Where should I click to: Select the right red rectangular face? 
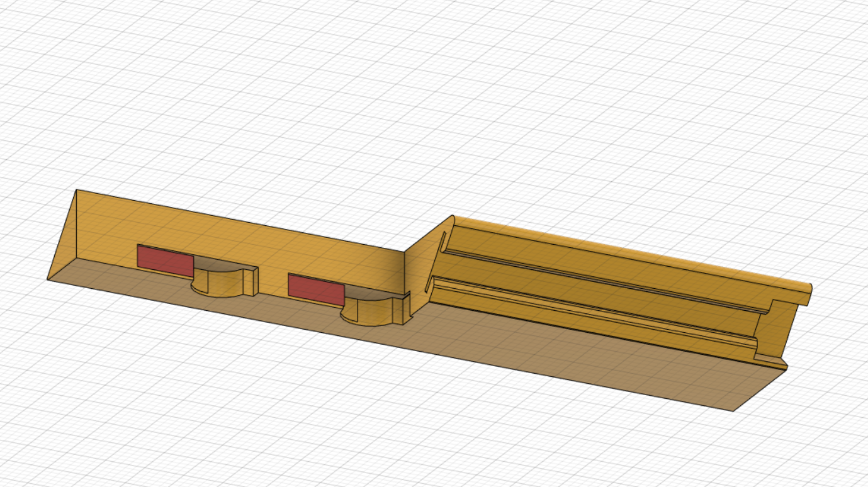tap(316, 289)
